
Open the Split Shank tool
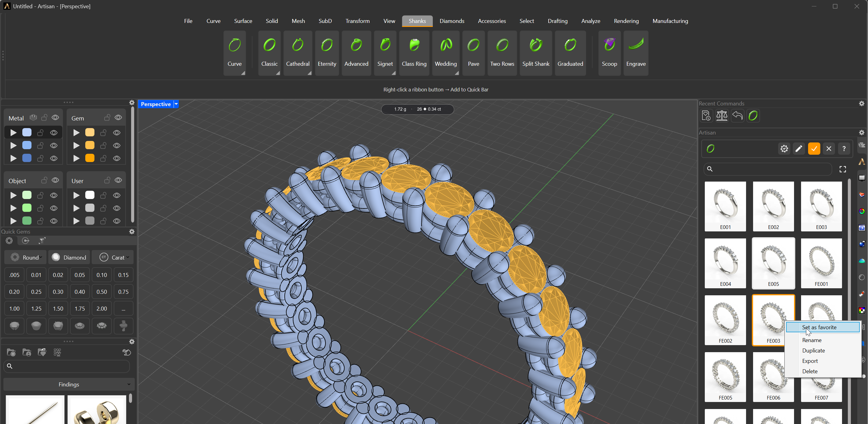point(536,53)
